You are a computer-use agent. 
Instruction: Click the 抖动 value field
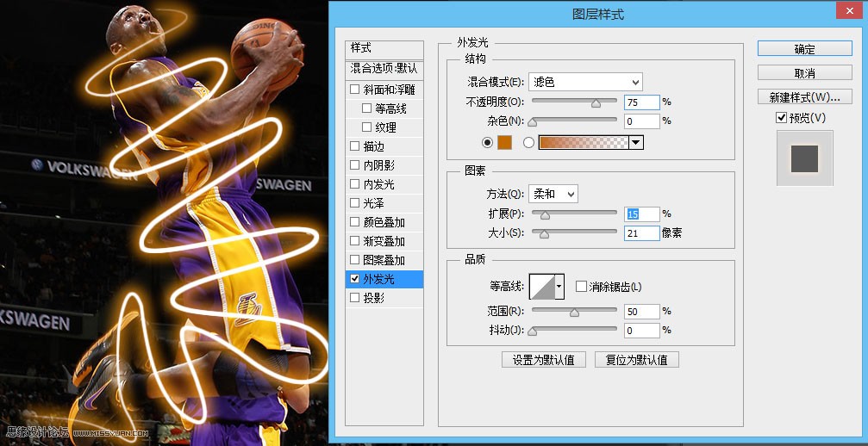pos(642,331)
